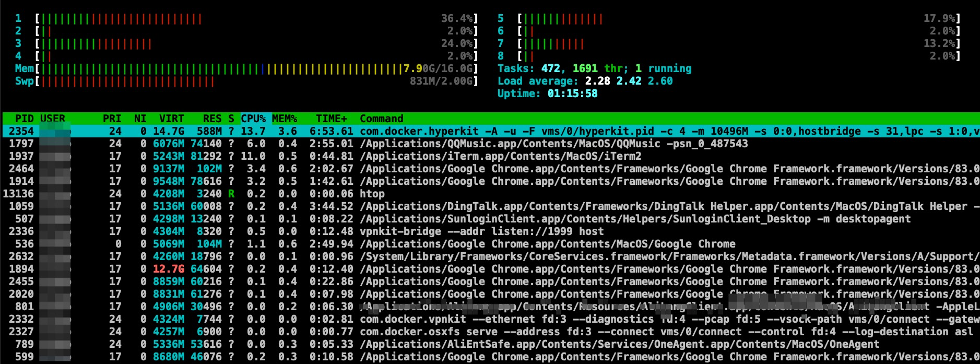Click the red 12.7G VIRT value
This screenshot has height=364, width=980.
168,269
